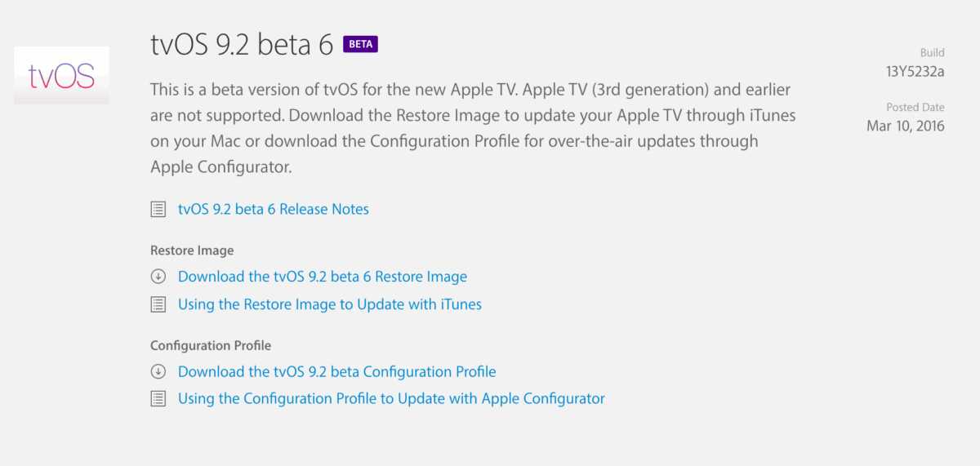980x466 pixels.
Task: Click the build number 13Y5232a
Action: pyautogui.click(x=915, y=71)
